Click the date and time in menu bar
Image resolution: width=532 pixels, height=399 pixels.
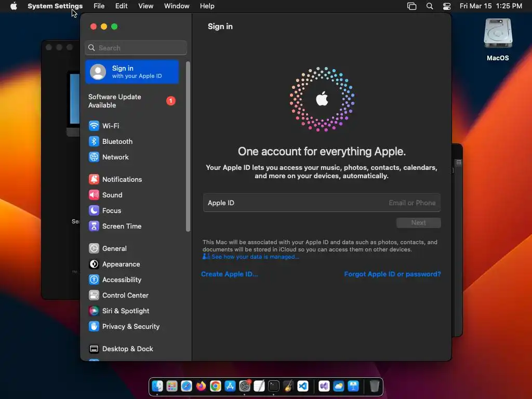[x=490, y=6]
